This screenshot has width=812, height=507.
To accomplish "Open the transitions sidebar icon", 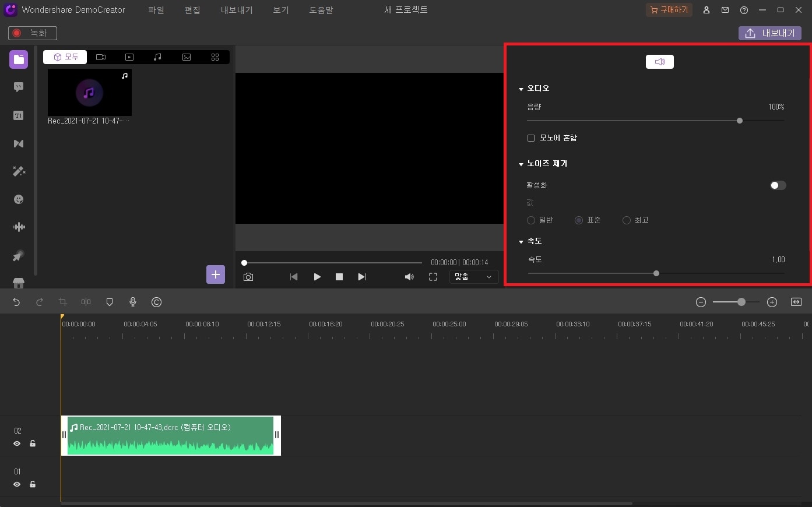I will click(x=19, y=143).
